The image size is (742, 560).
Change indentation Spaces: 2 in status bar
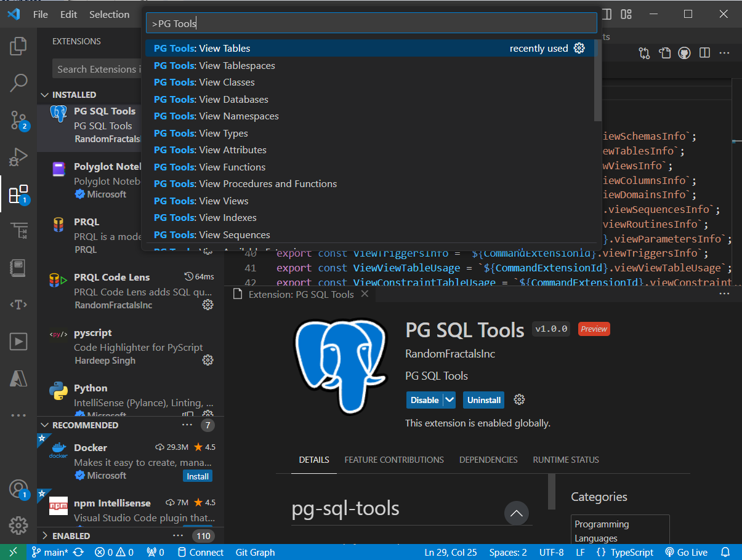[508, 552]
